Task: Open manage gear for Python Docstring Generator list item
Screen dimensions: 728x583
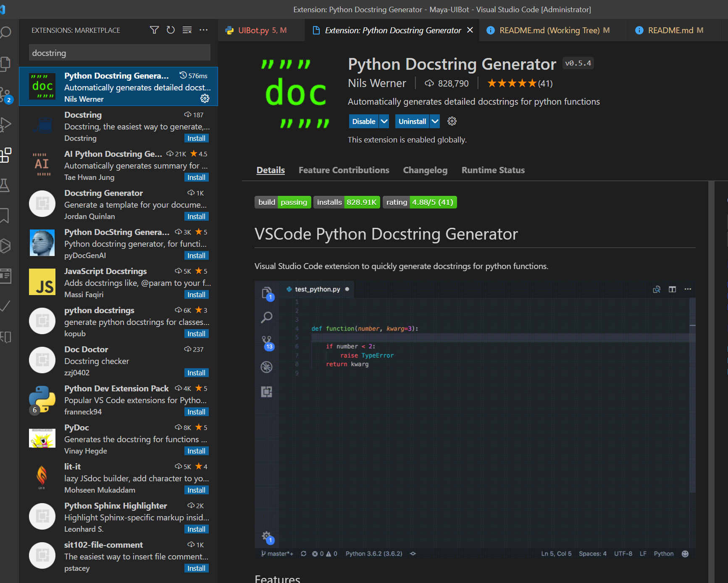Action: point(205,98)
